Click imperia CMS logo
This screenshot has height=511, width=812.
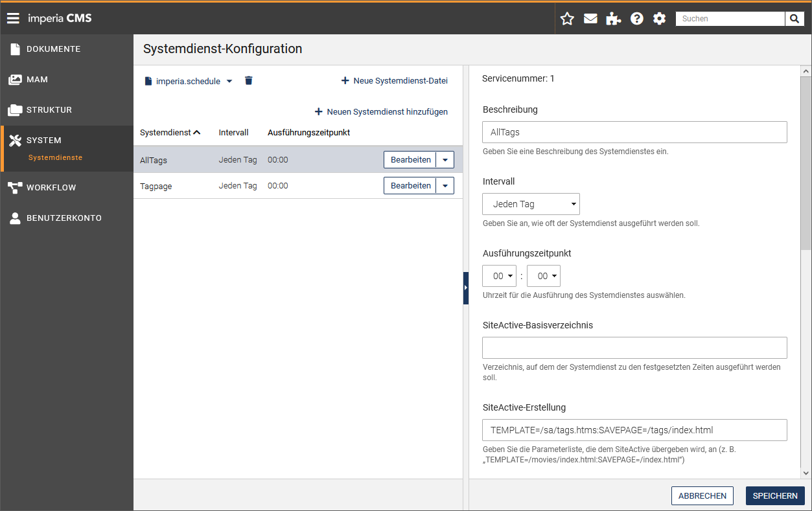tap(60, 18)
